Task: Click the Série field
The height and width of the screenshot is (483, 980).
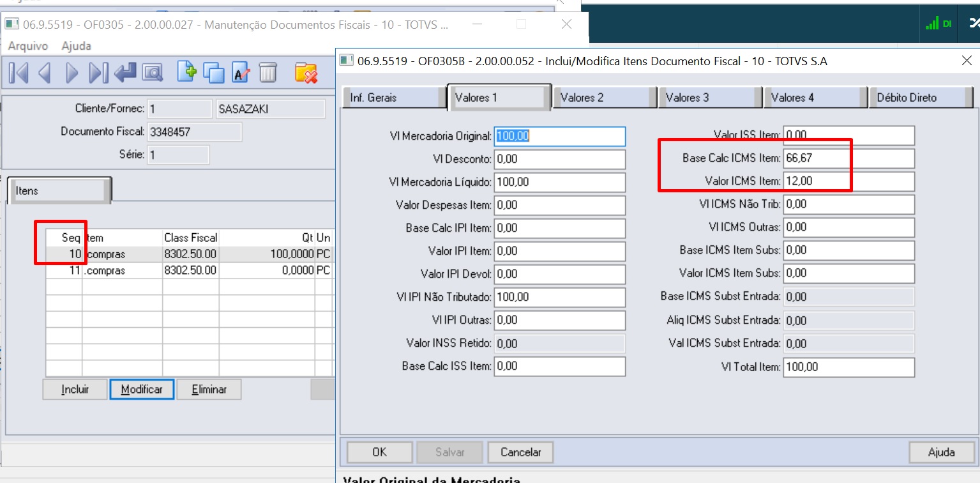Action: pos(178,155)
